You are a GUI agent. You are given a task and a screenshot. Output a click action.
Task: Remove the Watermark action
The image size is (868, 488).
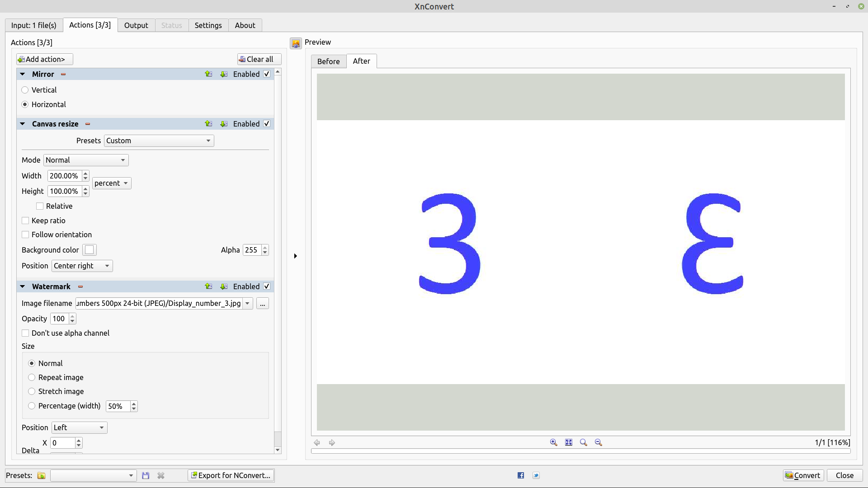(80, 286)
